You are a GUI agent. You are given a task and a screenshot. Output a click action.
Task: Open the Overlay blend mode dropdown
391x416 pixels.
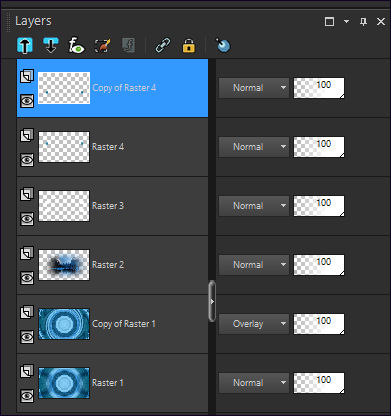click(x=254, y=324)
